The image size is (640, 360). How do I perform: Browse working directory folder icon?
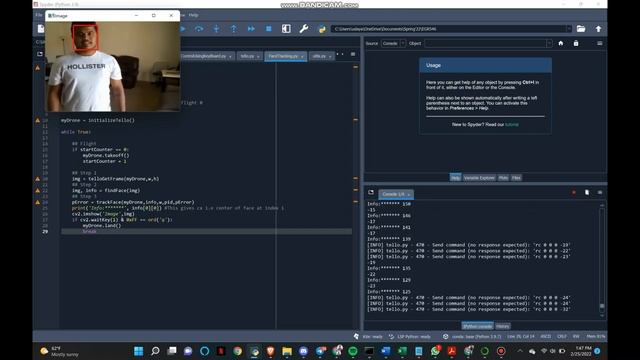(x=581, y=29)
